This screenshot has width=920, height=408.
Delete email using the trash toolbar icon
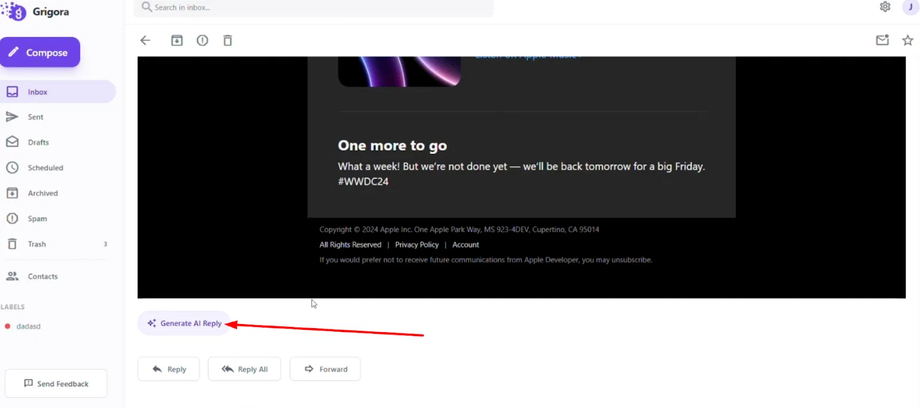tap(228, 40)
